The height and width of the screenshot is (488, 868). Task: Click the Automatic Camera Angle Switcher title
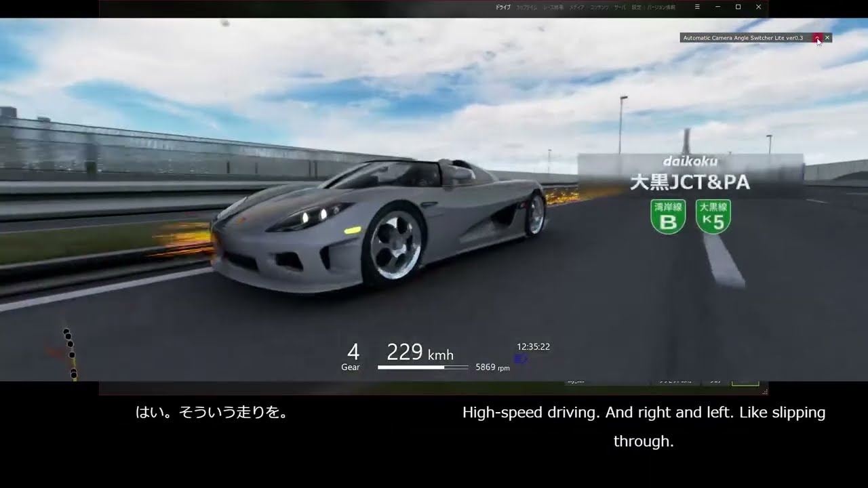[x=743, y=38]
